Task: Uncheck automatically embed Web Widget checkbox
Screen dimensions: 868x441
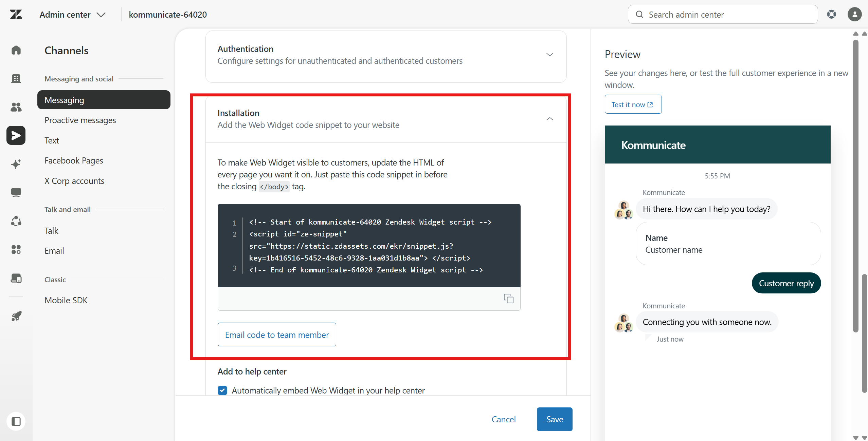Action: (x=222, y=390)
